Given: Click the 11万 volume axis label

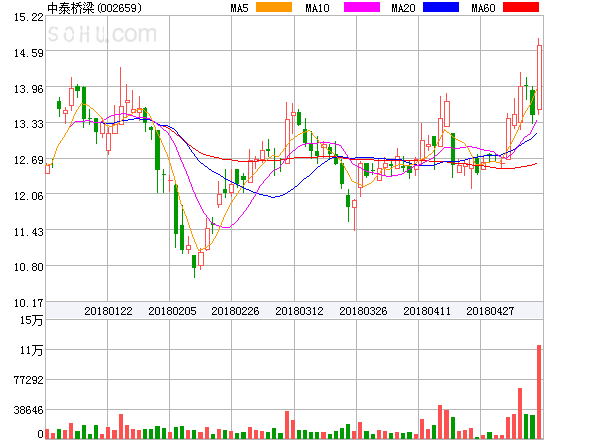Looking at the screenshot, I should coord(31,350).
